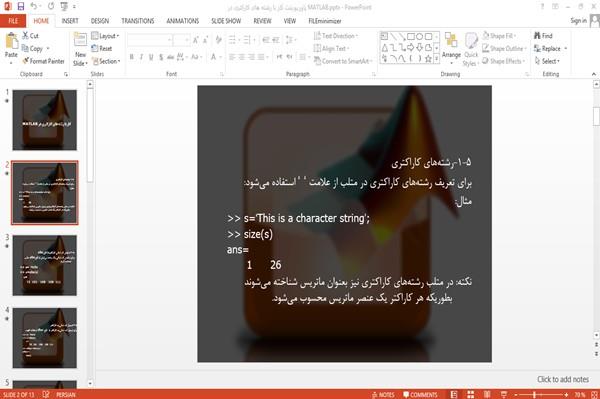Start Slide Show from status bar
The image size is (600, 399).
point(504,394)
